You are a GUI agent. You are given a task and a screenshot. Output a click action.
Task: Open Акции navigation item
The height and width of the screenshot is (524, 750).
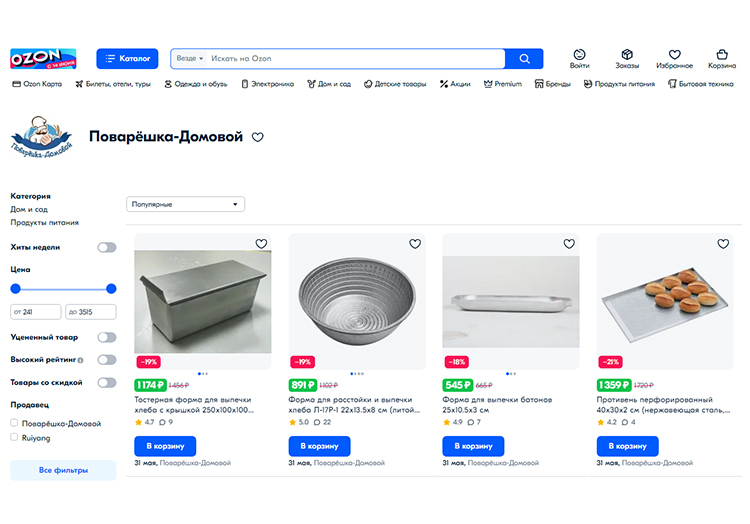455,84
